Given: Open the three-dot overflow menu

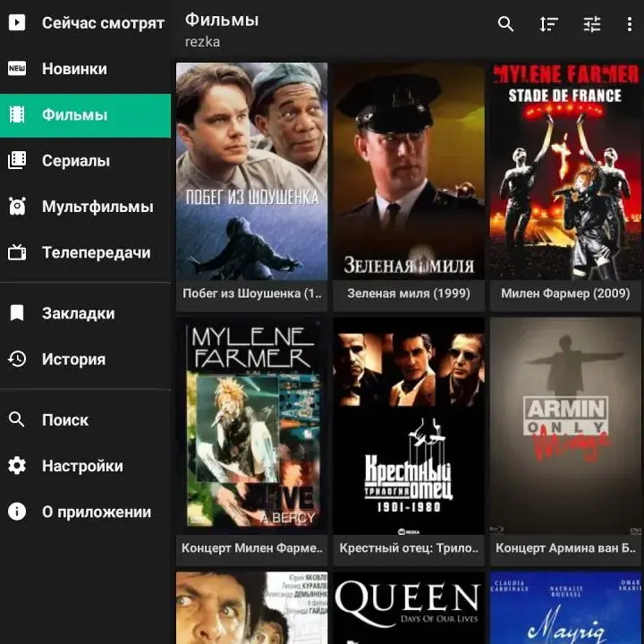Looking at the screenshot, I should tap(629, 25).
